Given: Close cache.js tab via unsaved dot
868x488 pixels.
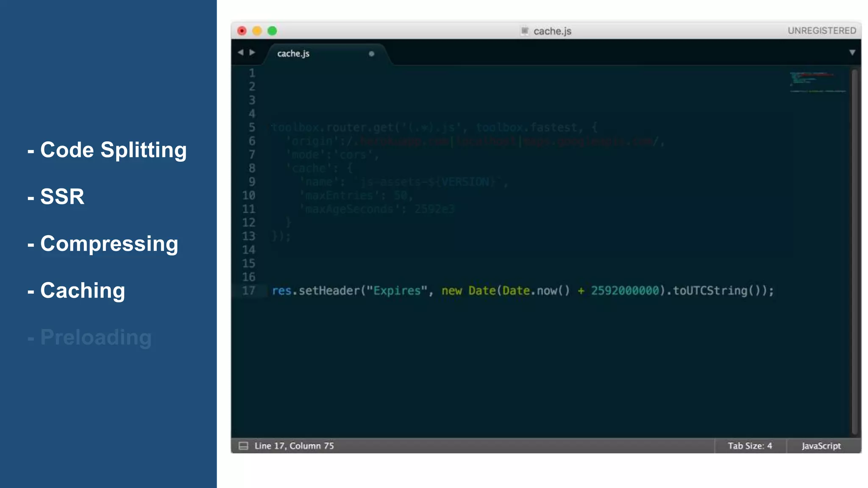Looking at the screenshot, I should point(371,54).
